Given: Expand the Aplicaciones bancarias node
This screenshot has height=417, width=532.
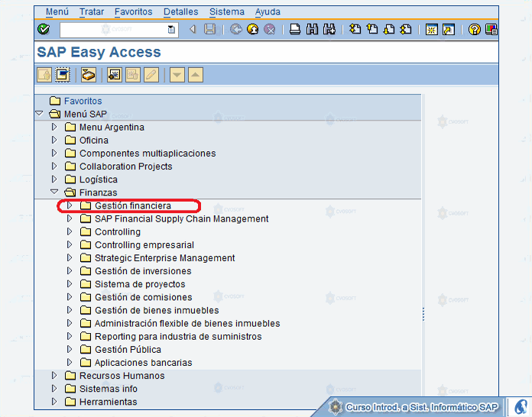Looking at the screenshot, I should [x=70, y=362].
